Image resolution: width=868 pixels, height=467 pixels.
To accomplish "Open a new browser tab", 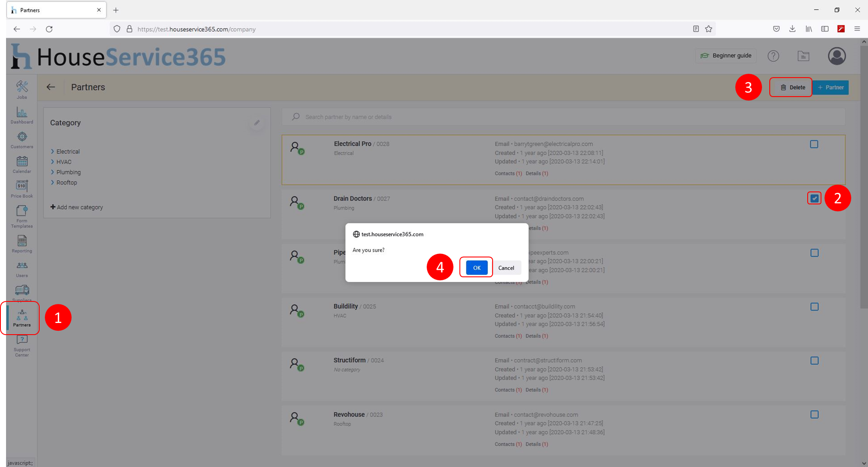I will click(x=116, y=10).
